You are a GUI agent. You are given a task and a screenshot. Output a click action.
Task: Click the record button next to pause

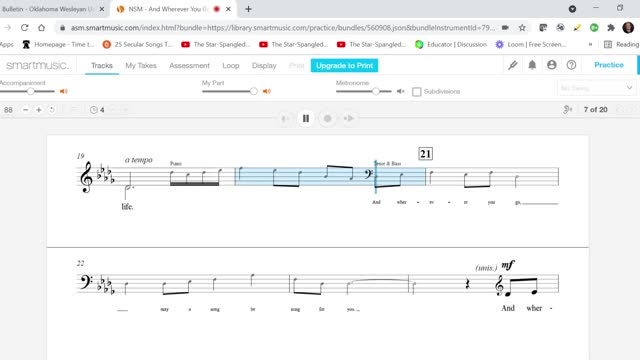[327, 118]
